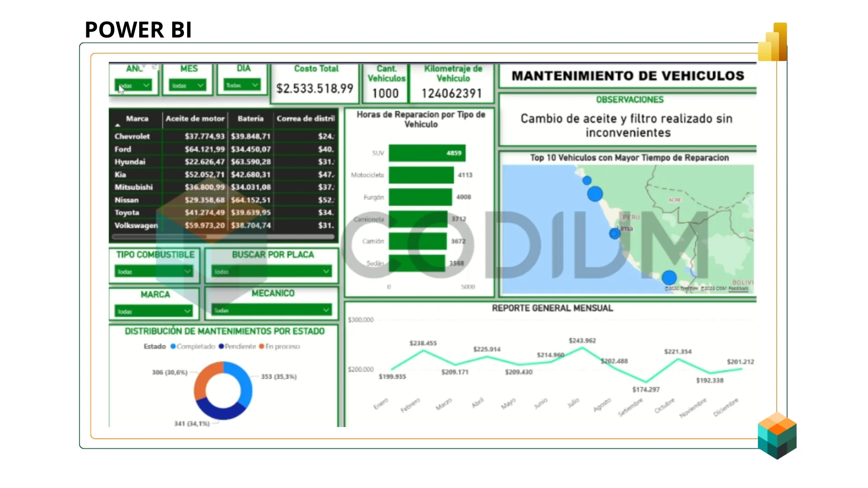Select the Nissan row label

pos(127,200)
